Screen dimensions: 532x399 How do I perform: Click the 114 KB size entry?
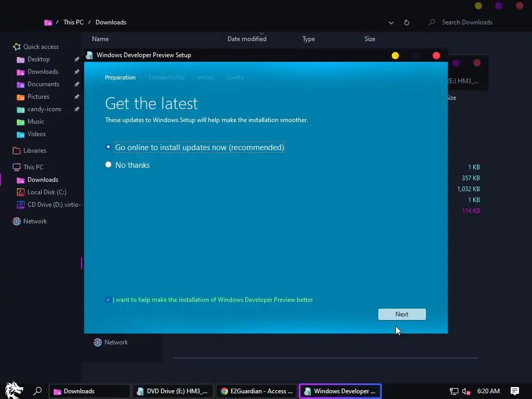click(471, 211)
